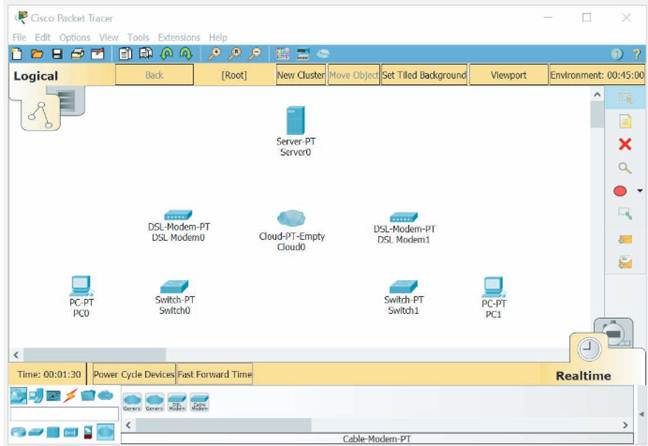Select the Add Simple PDU envelope
Viewport: 648px width, 446px height.
coord(625,239)
